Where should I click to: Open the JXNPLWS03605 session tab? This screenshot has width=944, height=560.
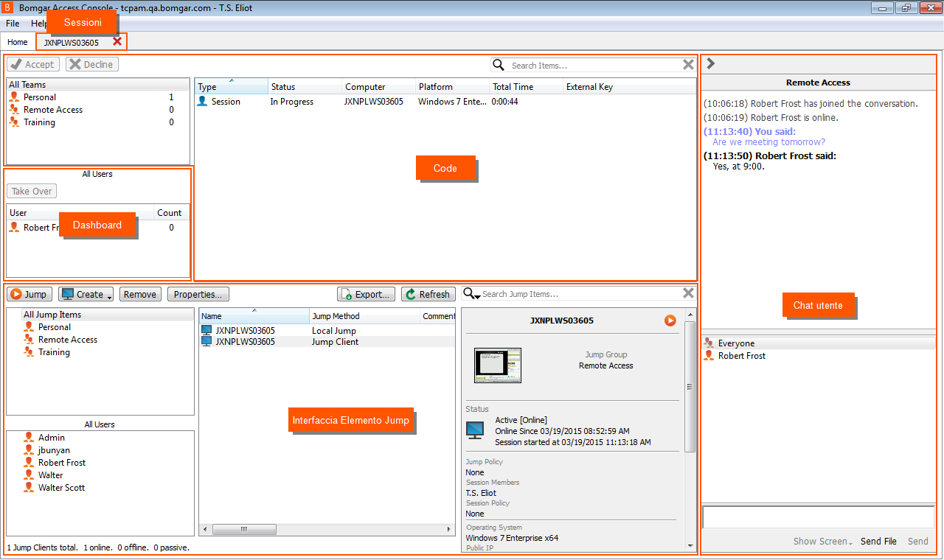pyautogui.click(x=72, y=43)
